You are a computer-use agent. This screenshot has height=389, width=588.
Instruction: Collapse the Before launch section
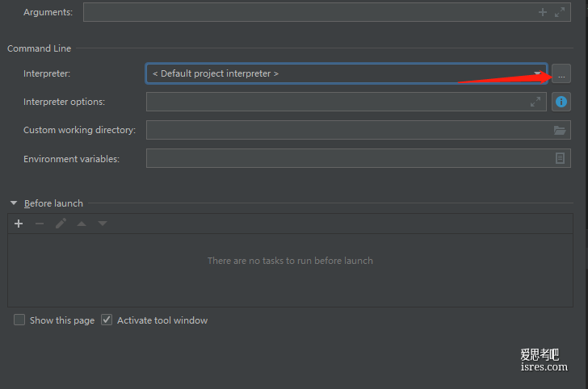(14, 203)
